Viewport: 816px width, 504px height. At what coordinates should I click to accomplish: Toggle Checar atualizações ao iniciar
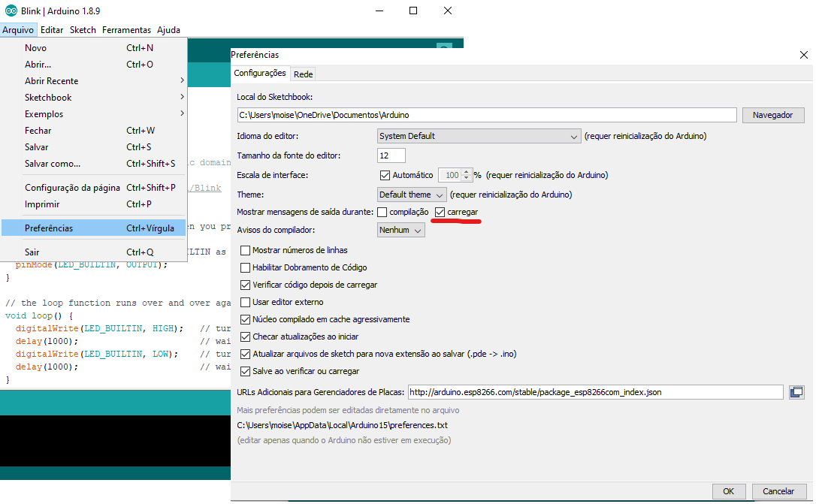[x=245, y=337]
